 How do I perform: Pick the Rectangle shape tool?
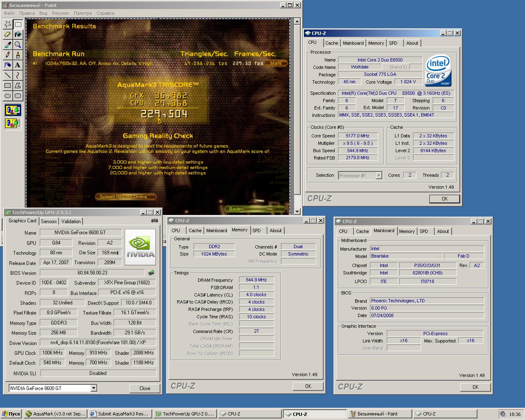pyautogui.click(x=8, y=85)
